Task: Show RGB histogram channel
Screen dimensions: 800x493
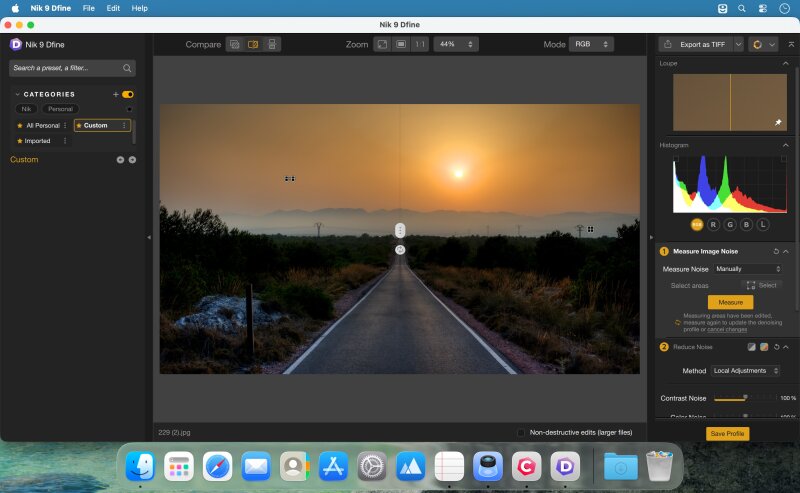Action: (x=696, y=225)
